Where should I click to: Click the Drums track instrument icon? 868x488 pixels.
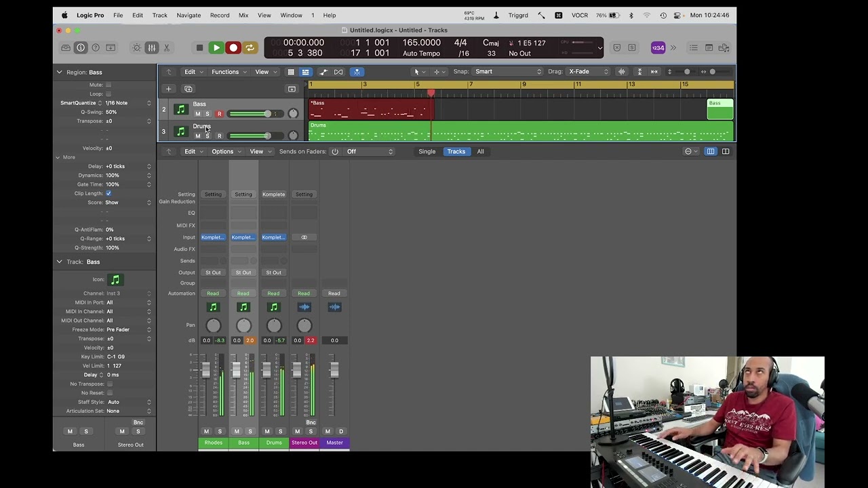pos(180,131)
